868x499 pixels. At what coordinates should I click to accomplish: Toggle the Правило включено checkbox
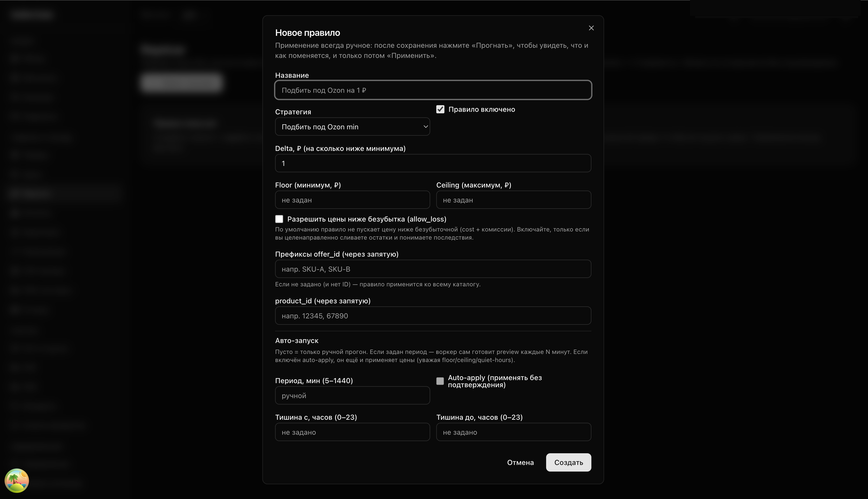pyautogui.click(x=440, y=109)
